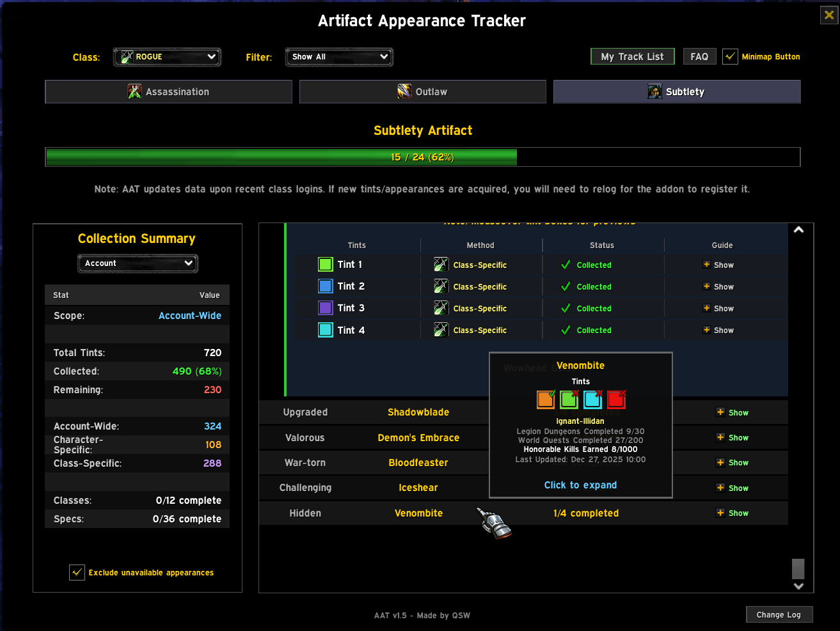Click the Class-Specific icon in the Tint 1 row

[441, 265]
